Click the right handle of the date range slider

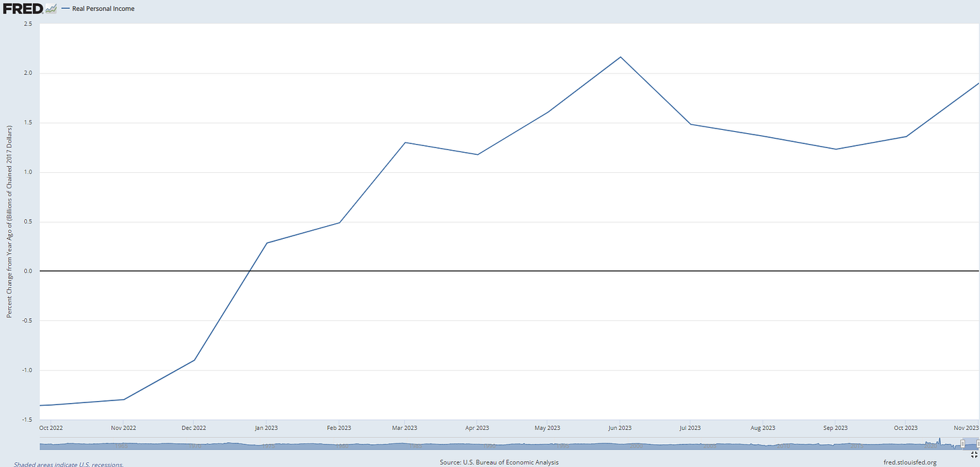tap(978, 443)
